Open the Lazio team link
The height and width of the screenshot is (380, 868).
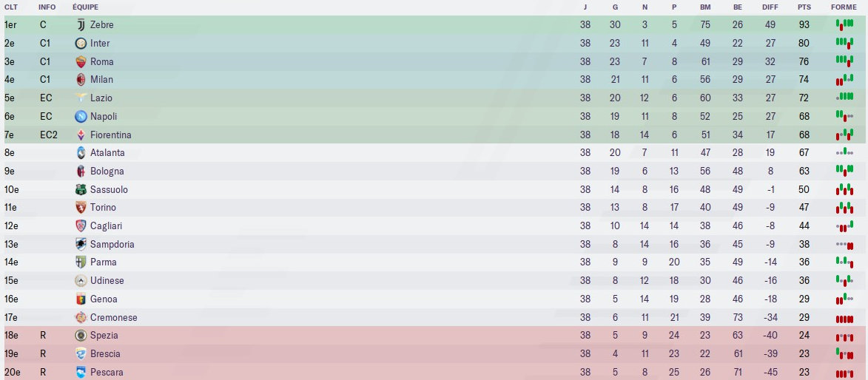(x=101, y=98)
